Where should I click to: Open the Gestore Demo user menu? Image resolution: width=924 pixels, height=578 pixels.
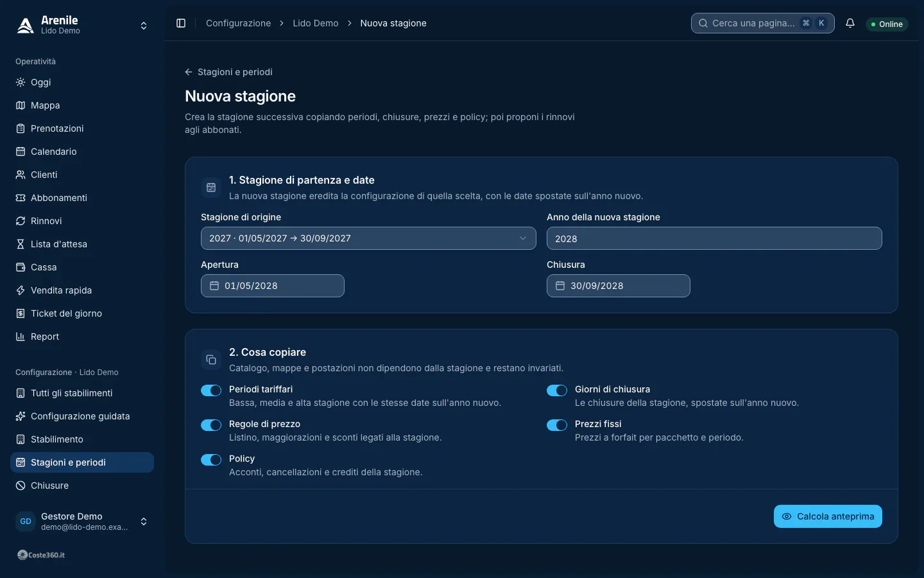point(82,521)
